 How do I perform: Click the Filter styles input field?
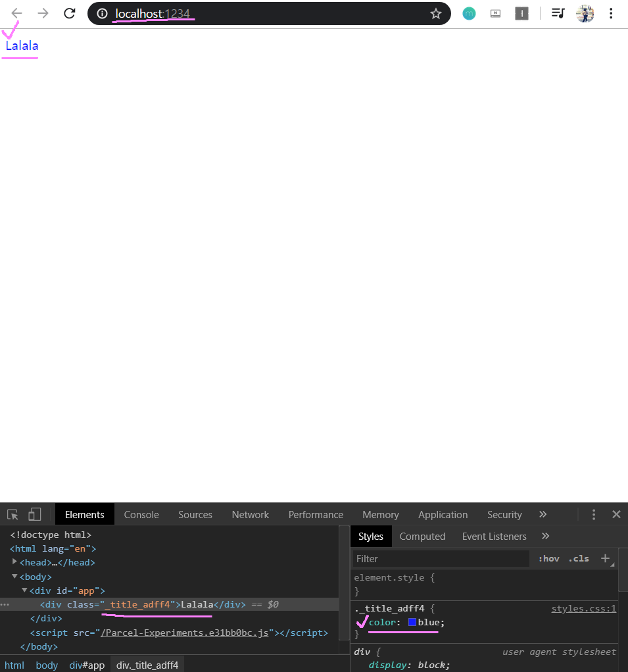coord(441,558)
